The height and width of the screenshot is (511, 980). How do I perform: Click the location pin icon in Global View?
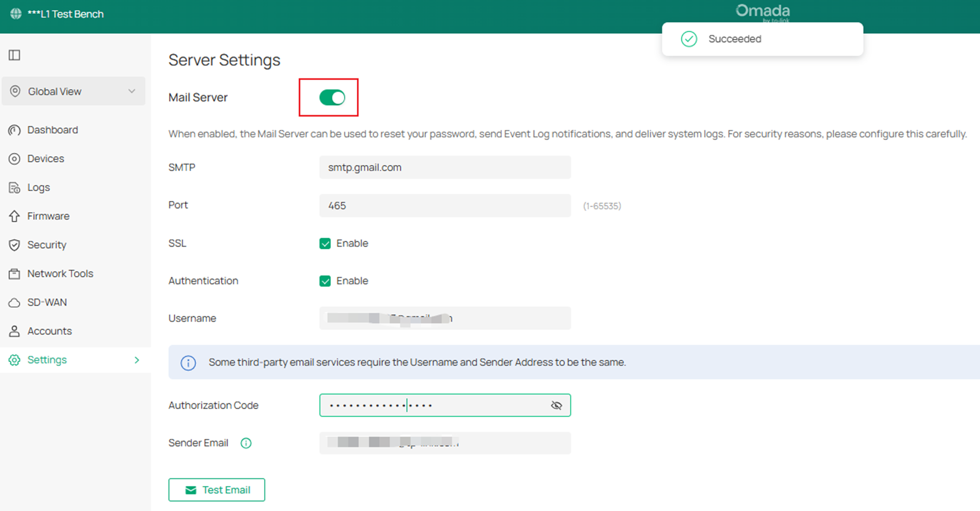pyautogui.click(x=15, y=91)
